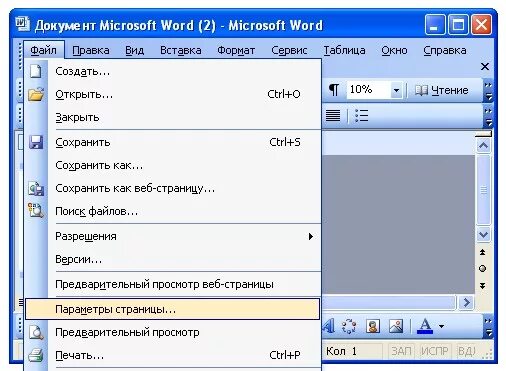Open the Таблица menu

(344, 50)
